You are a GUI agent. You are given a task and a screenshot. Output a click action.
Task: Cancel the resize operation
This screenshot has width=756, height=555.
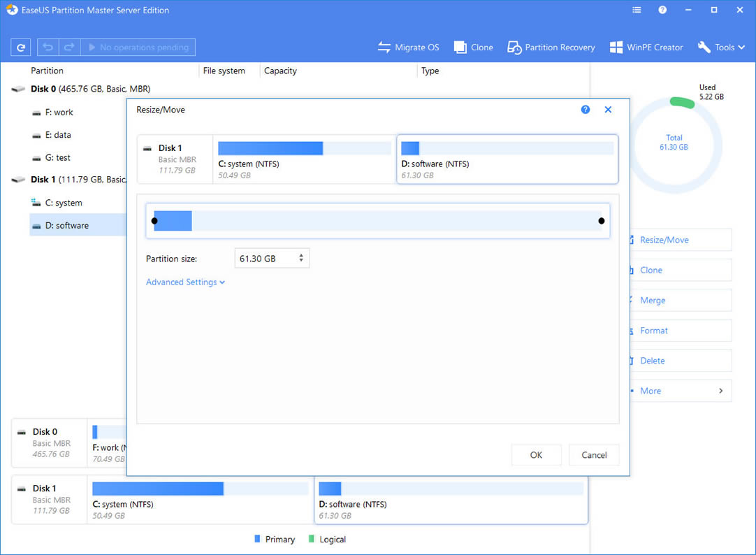(x=594, y=455)
